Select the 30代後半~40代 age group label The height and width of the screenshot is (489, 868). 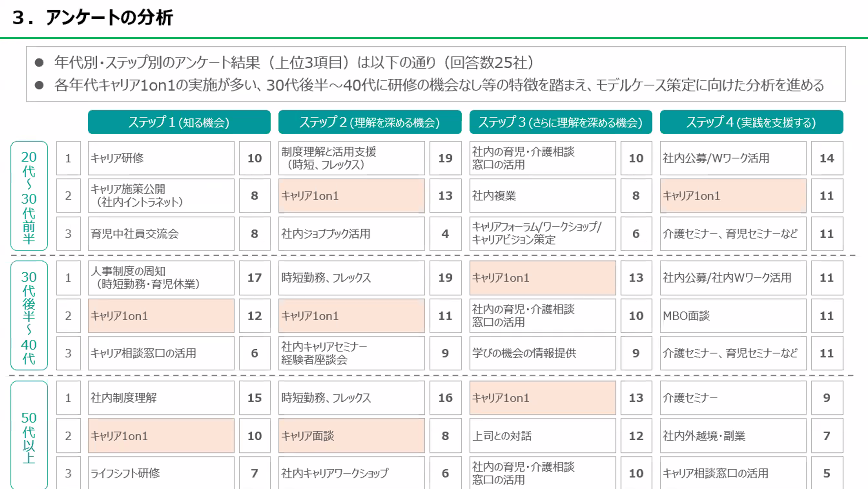pyautogui.click(x=29, y=316)
